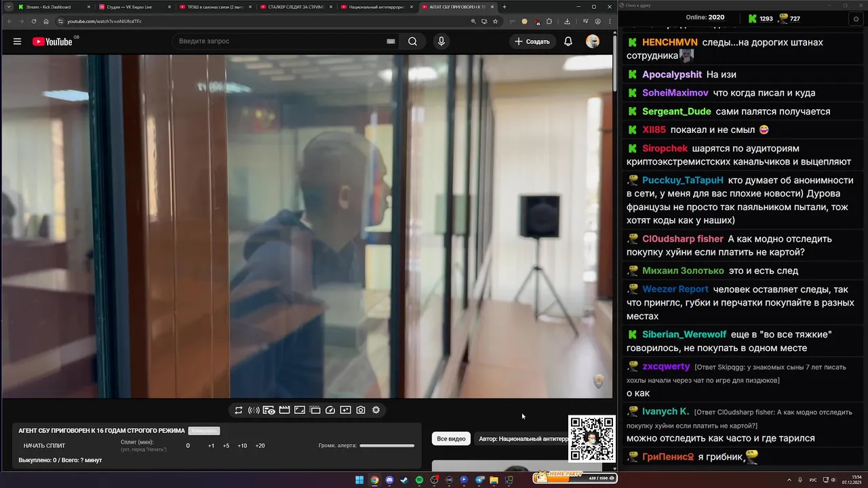Screen dimensions: 868x488
Task: Select the 'Все видео' filter chip
Action: pos(451,439)
